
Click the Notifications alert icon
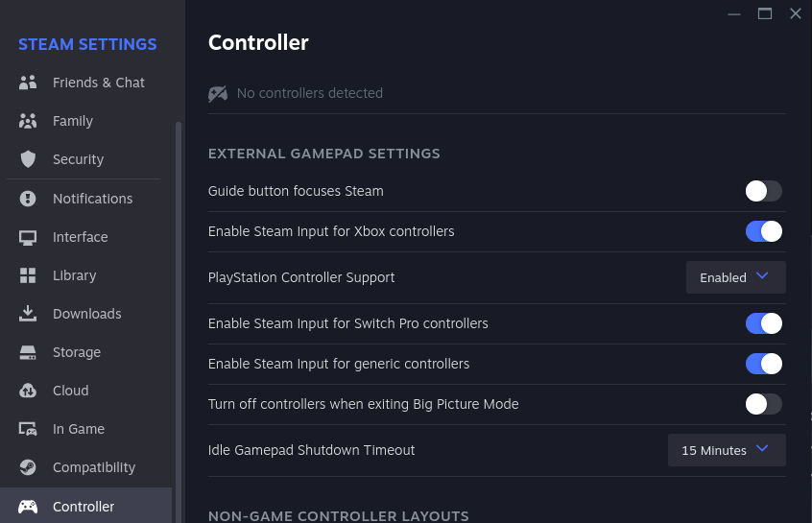[28, 199]
